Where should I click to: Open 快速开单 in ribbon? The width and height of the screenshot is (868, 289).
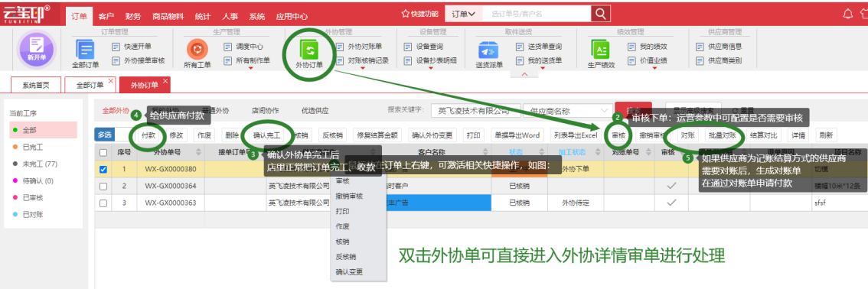132,47
